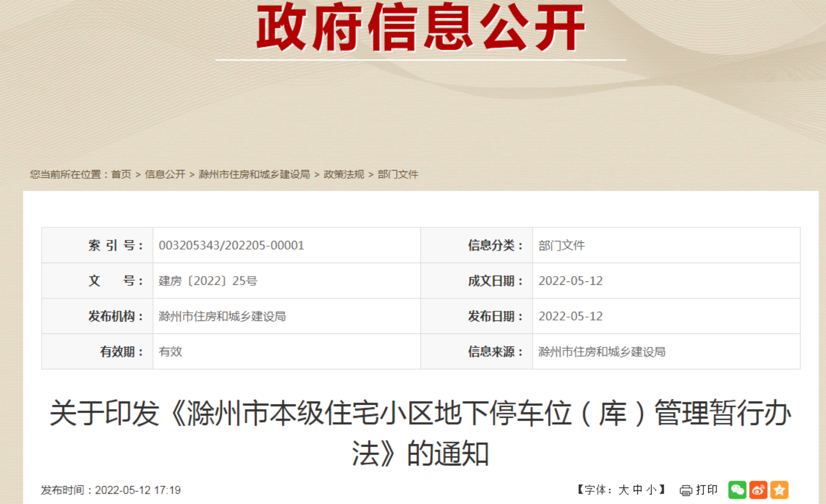Viewport: 826px width, 504px height.
Task: Open 信息公开 breadcrumb link
Action: coord(165,174)
